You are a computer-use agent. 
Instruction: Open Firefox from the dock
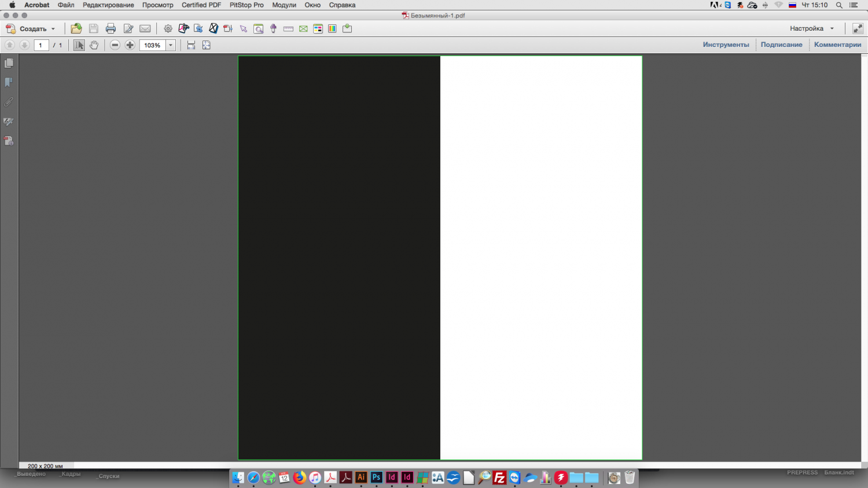coord(300,478)
